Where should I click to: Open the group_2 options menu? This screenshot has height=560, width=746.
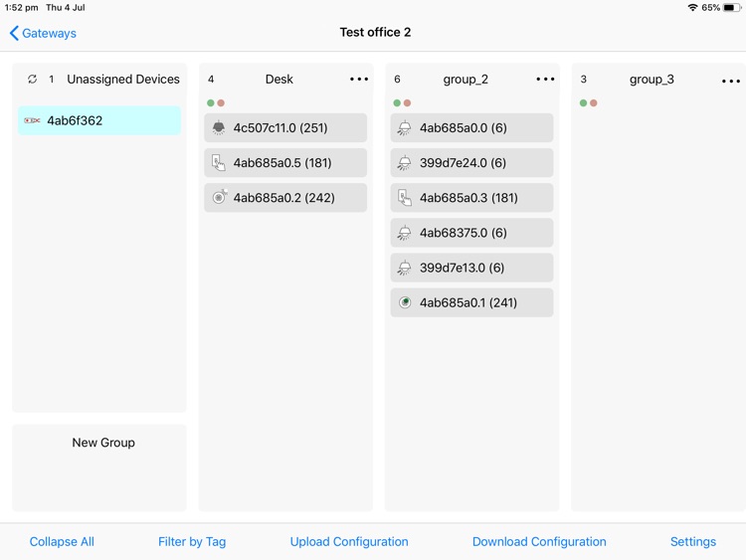[545, 79]
